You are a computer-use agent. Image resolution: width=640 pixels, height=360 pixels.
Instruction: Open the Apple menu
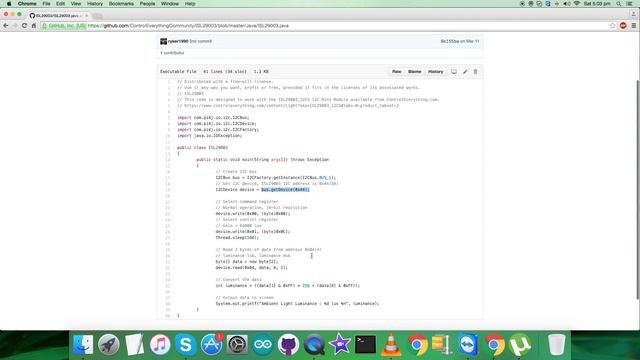[9, 4]
